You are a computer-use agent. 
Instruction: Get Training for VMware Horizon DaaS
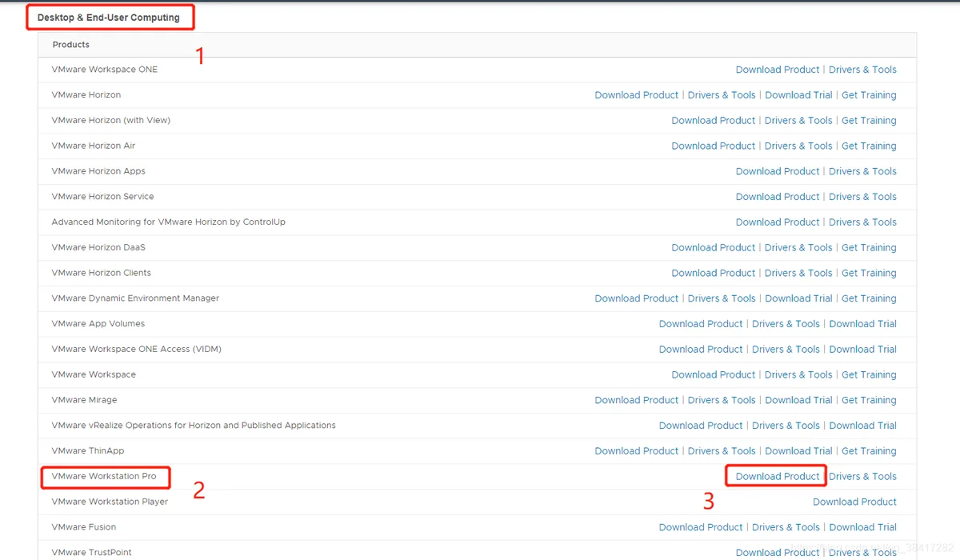coord(869,248)
